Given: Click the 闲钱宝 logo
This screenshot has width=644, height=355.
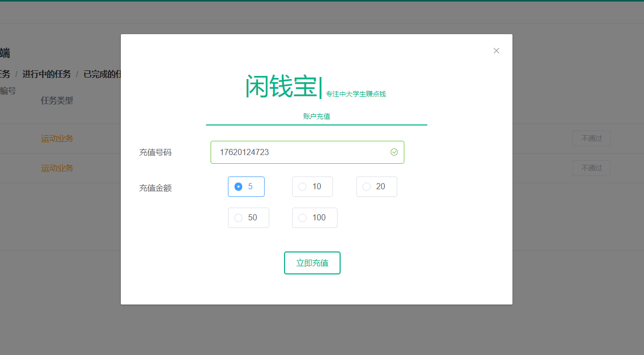Looking at the screenshot, I should (x=282, y=87).
